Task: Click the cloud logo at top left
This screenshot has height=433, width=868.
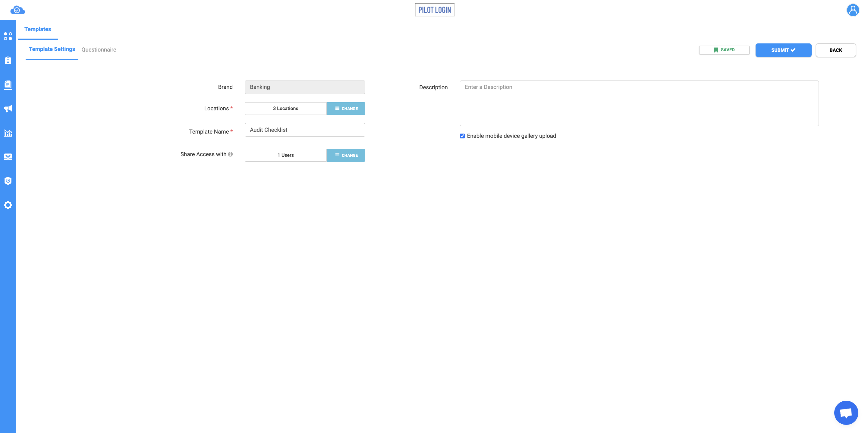Action: coord(17,10)
